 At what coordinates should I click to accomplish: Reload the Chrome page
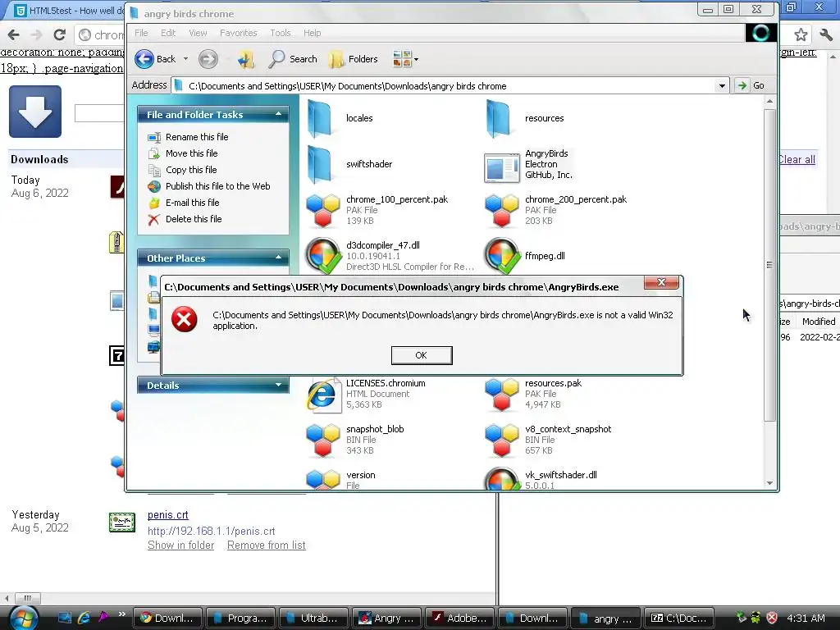(x=59, y=34)
